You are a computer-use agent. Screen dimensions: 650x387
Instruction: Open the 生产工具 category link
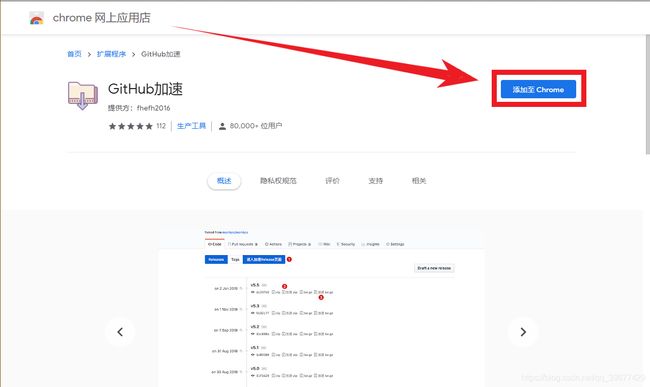click(x=192, y=126)
